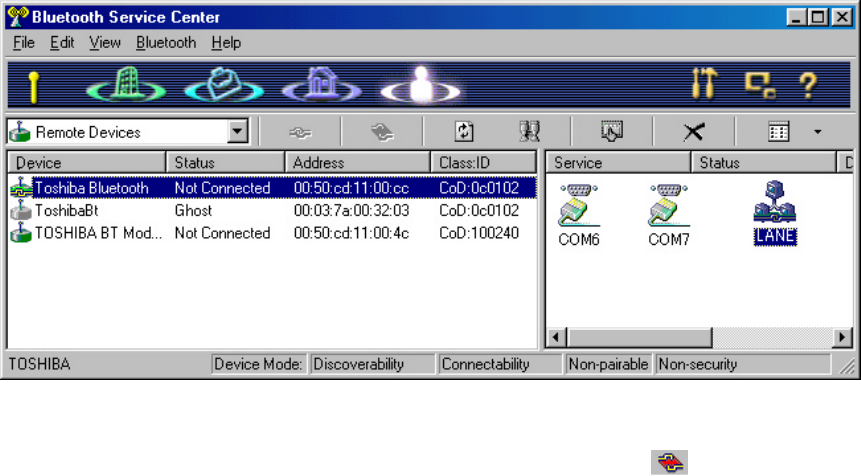Click the Bluetooth Service Center title icon
The image size is (861, 476).
pos(18,16)
